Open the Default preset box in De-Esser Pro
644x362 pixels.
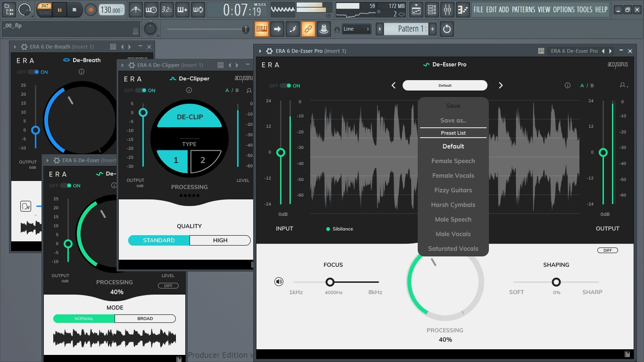coord(445,85)
